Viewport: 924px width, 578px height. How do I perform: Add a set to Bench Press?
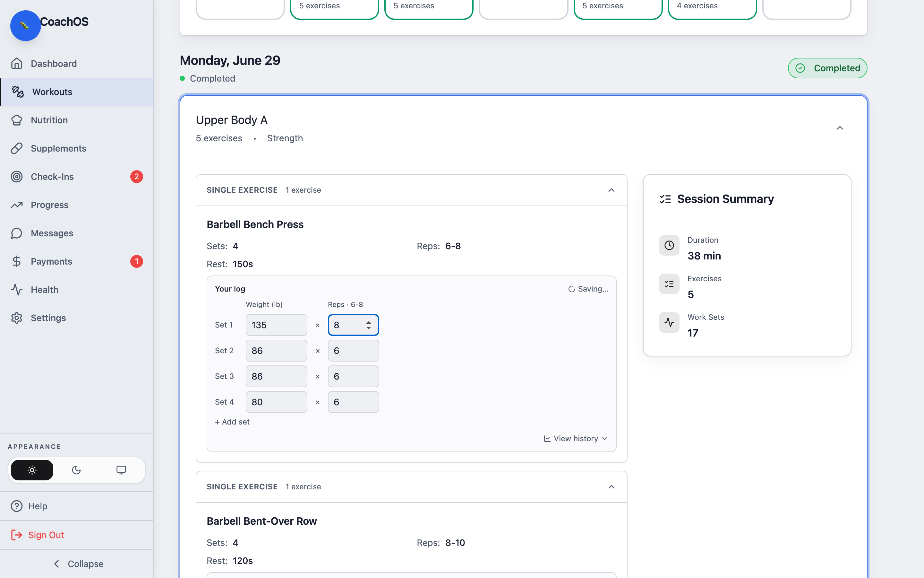pyautogui.click(x=232, y=422)
